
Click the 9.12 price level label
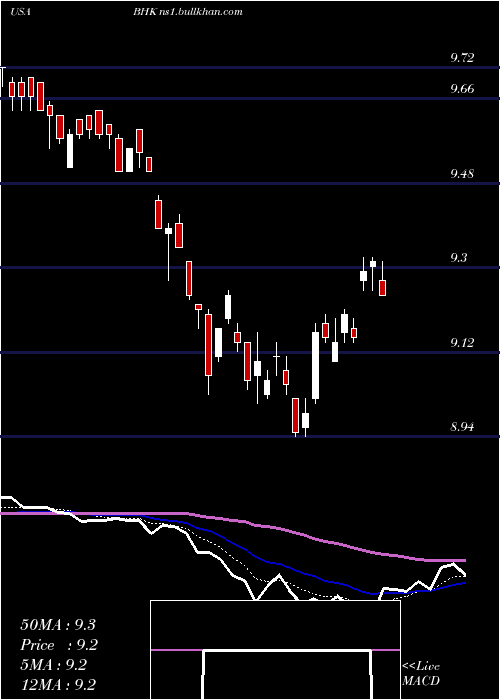coord(462,343)
